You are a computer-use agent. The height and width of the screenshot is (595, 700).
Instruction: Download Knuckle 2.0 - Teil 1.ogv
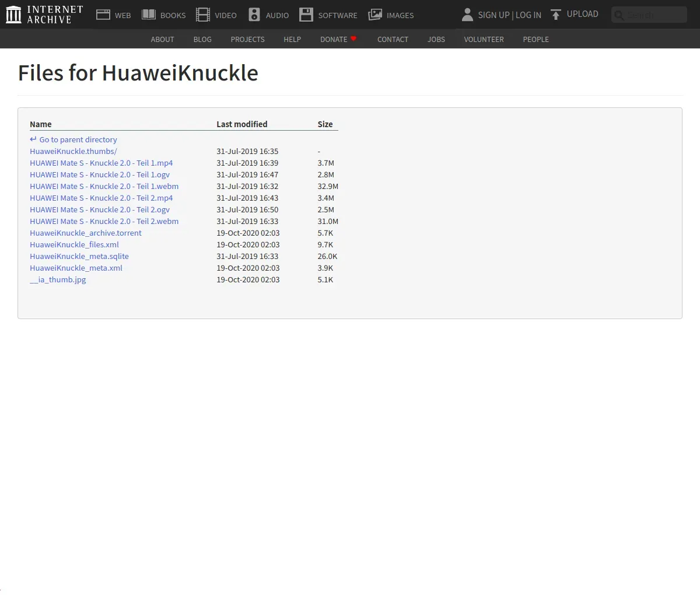[100, 174]
